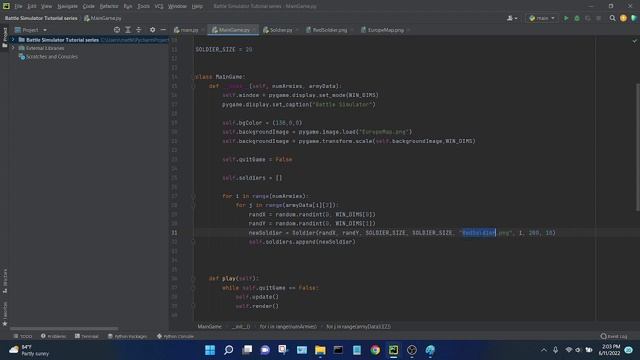
Task: Open the Python Console tool window
Action: pos(176,336)
